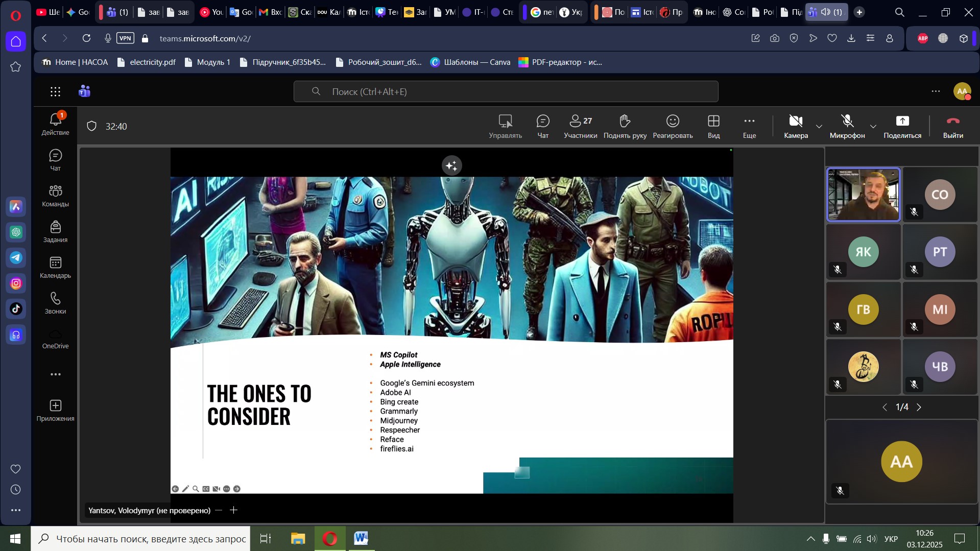Zoom in the shared content with plus
This screenshot has height=551, width=980.
coord(234,510)
